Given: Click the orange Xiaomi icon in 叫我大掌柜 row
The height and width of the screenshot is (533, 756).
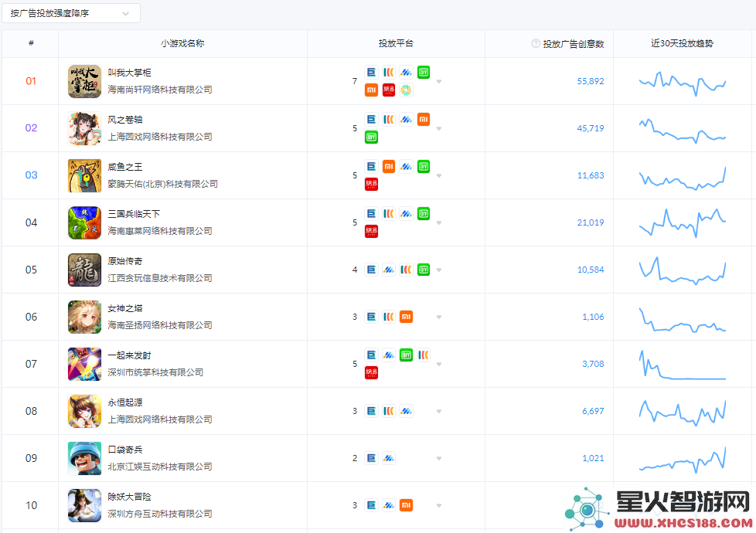Looking at the screenshot, I should [x=371, y=90].
